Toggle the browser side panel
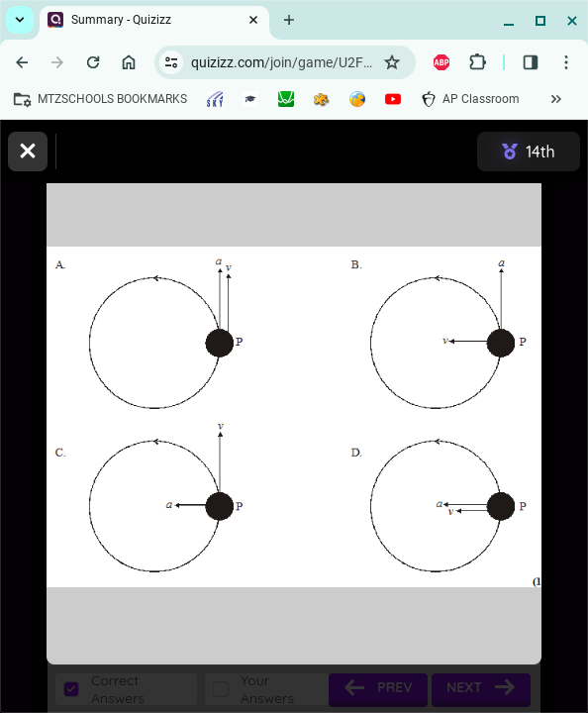Image resolution: width=588 pixels, height=713 pixels. point(531,62)
